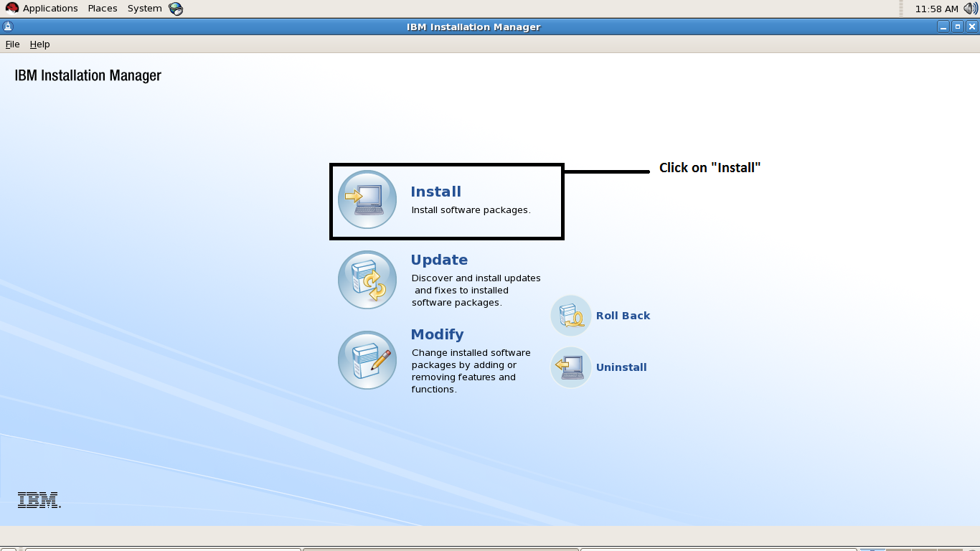Image resolution: width=980 pixels, height=551 pixels.
Task: Click the Update packages icon
Action: coord(367,280)
